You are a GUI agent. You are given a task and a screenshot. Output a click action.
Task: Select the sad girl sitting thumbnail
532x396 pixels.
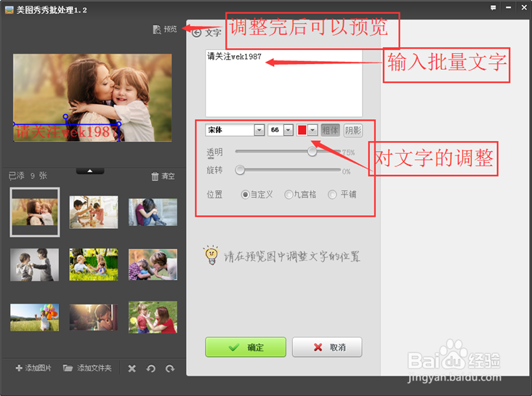(153, 212)
